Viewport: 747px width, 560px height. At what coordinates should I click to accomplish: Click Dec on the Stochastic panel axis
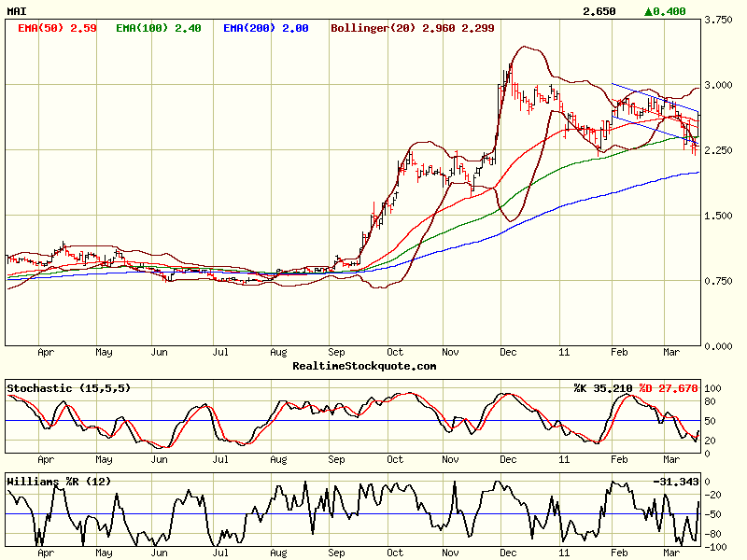pyautogui.click(x=508, y=459)
